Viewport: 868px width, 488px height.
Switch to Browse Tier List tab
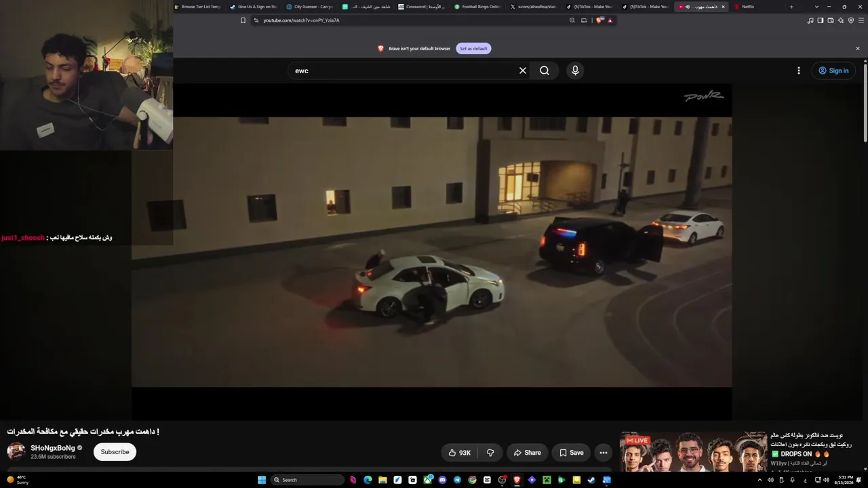198,7
